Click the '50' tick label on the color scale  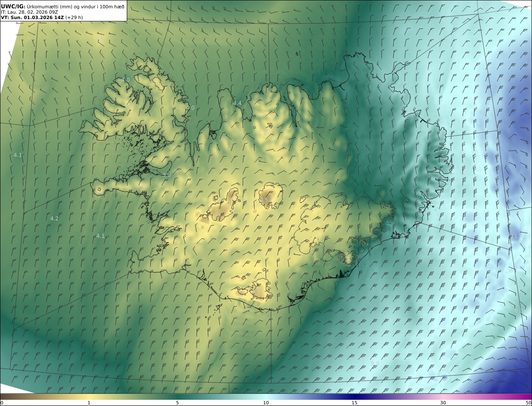528,403
